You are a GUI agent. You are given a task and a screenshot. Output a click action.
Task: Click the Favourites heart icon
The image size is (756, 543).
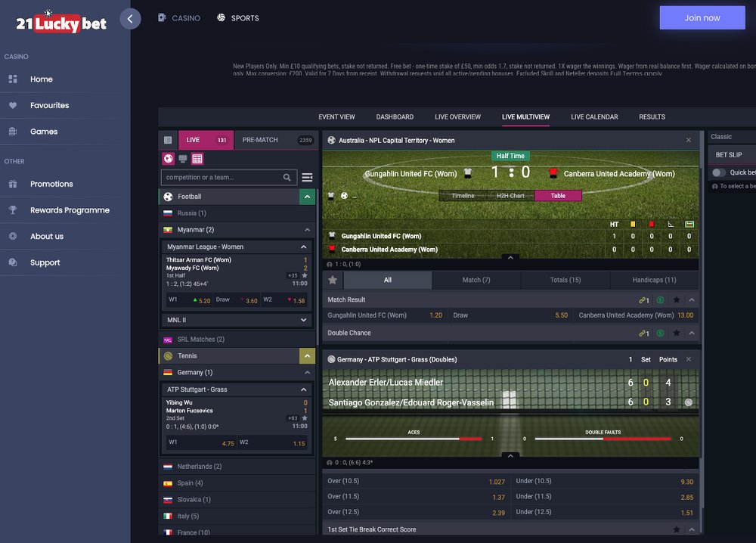pos(13,105)
